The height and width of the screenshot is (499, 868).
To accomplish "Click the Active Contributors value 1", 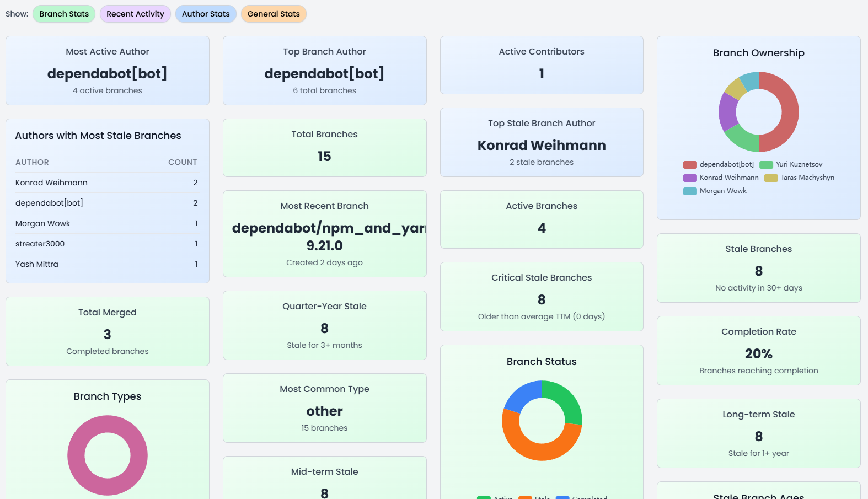I will pyautogui.click(x=542, y=73).
